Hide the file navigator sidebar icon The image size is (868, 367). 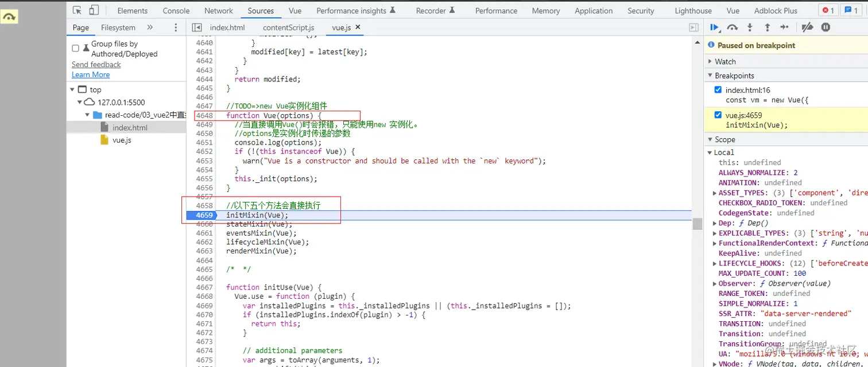[197, 28]
